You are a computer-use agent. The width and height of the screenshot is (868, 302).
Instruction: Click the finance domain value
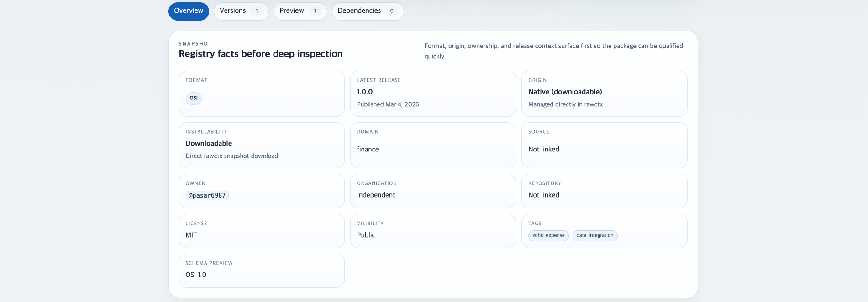tap(368, 149)
